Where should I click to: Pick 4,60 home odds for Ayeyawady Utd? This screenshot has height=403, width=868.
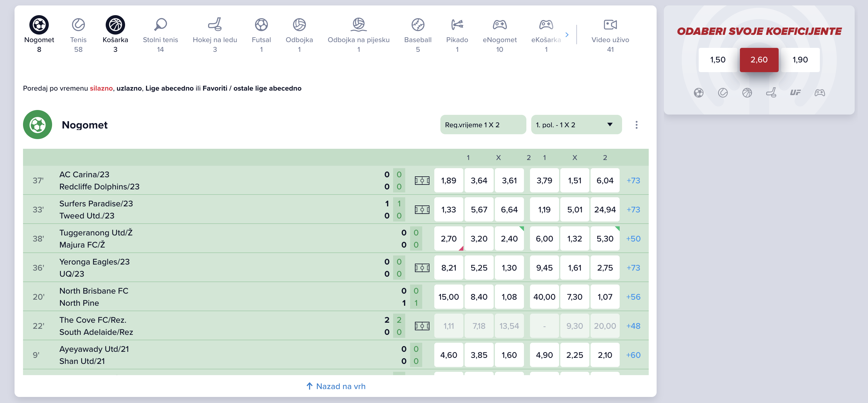449,355
